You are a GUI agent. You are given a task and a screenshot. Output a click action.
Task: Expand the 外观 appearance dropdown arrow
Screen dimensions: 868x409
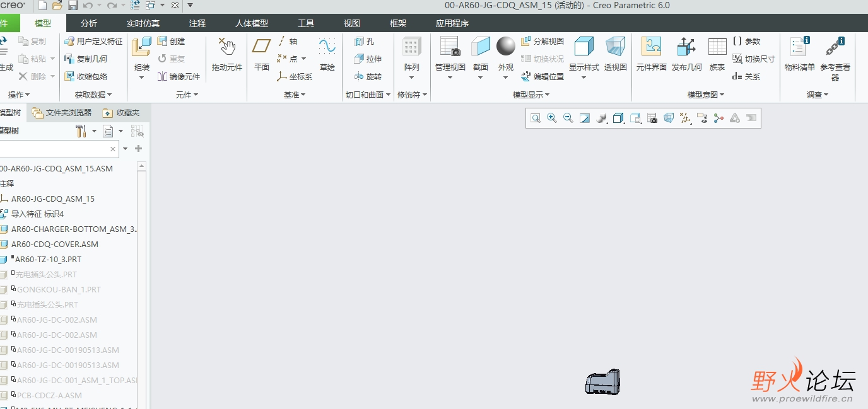[x=506, y=78]
